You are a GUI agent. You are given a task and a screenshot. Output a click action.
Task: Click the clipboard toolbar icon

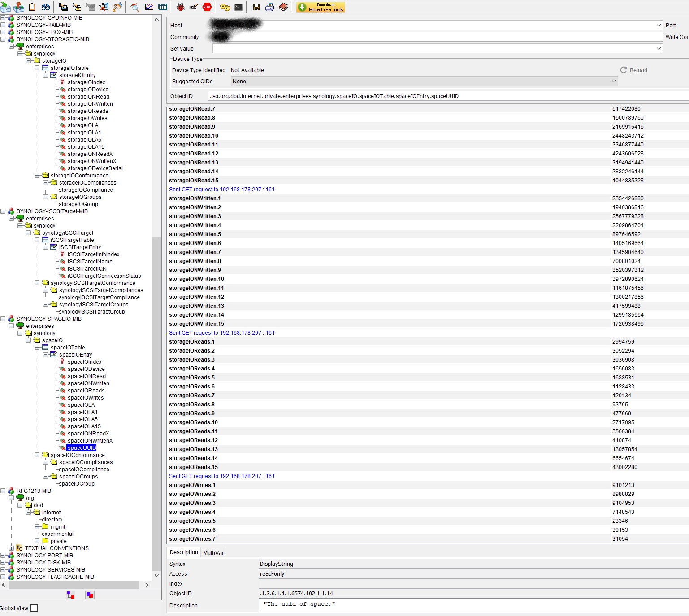(32, 7)
